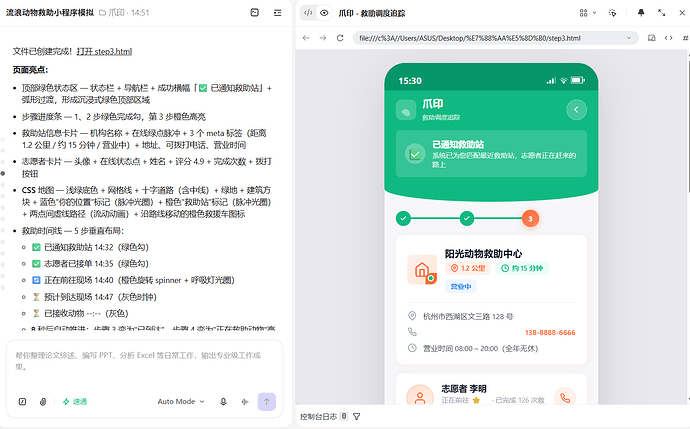This screenshot has width=690, height=429.
Task: Filter console logs with funnel icon
Action: pyautogui.click(x=356, y=416)
